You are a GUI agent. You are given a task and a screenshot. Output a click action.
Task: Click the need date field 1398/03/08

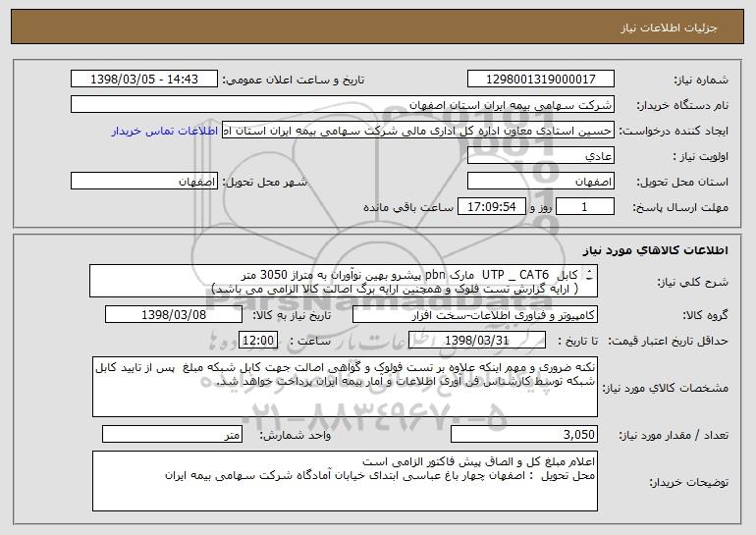coord(174,315)
